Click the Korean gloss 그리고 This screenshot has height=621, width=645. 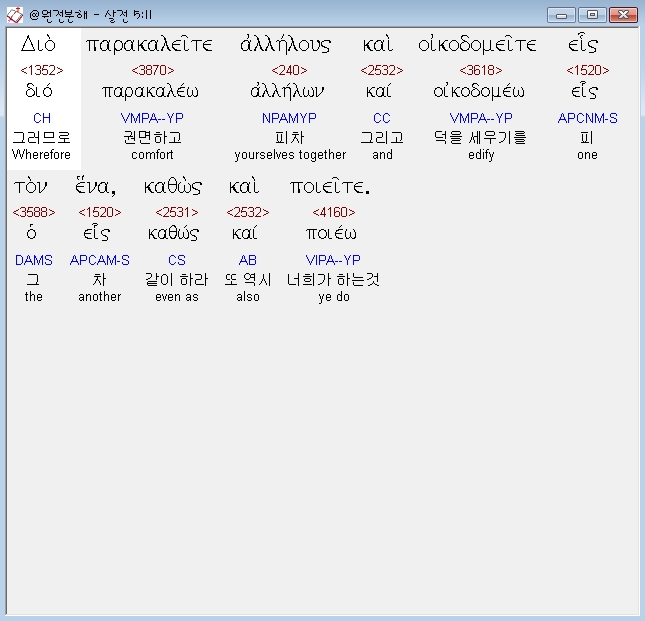[382, 137]
